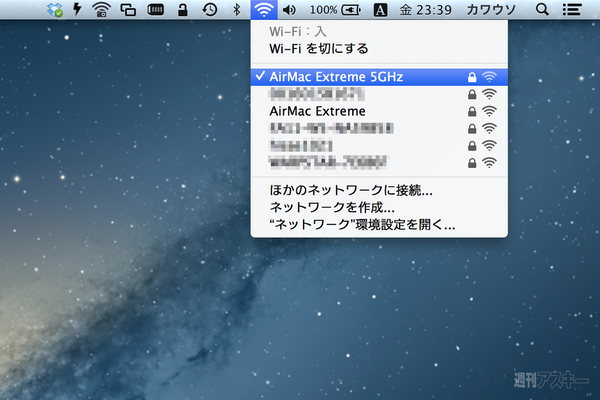Image resolution: width=600 pixels, height=400 pixels.
Task: Open the Dropbox menu bar icon
Action: coord(55,10)
